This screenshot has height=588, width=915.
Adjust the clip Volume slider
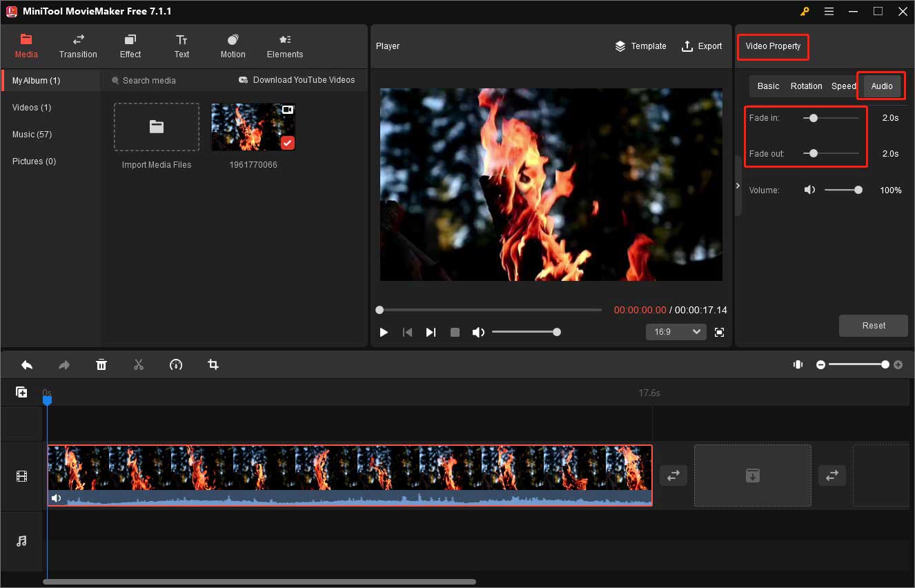pyautogui.click(x=843, y=190)
